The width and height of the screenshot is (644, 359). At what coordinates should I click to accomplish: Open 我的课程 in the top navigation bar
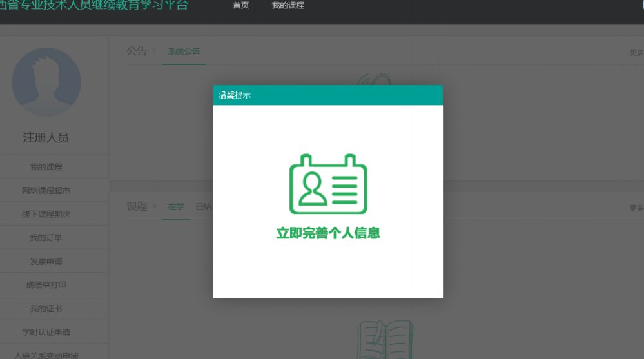point(288,6)
